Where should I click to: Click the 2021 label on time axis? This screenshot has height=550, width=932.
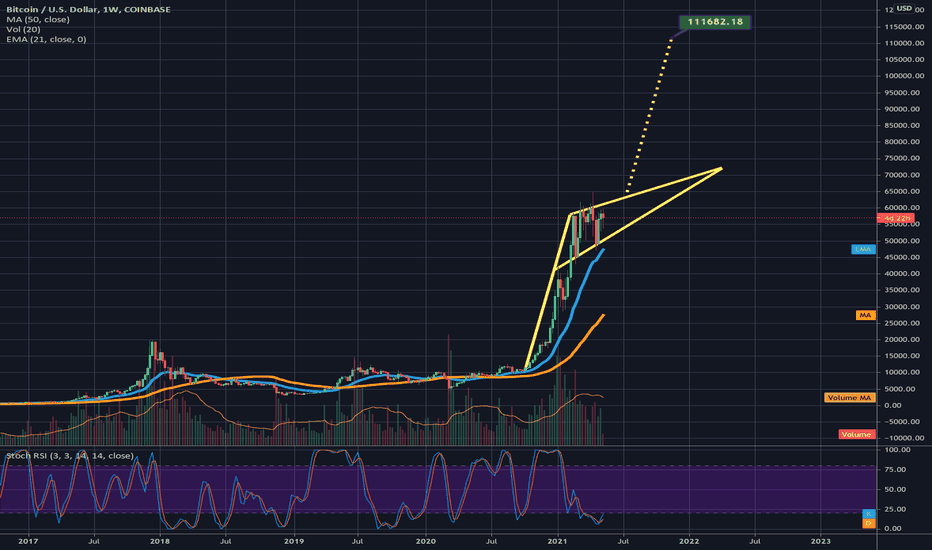tap(558, 541)
